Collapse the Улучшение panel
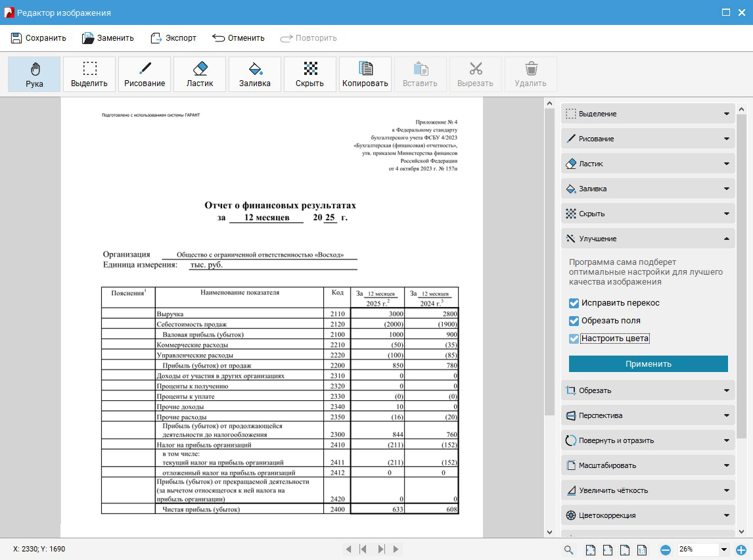This screenshot has width=753, height=560. click(647, 238)
